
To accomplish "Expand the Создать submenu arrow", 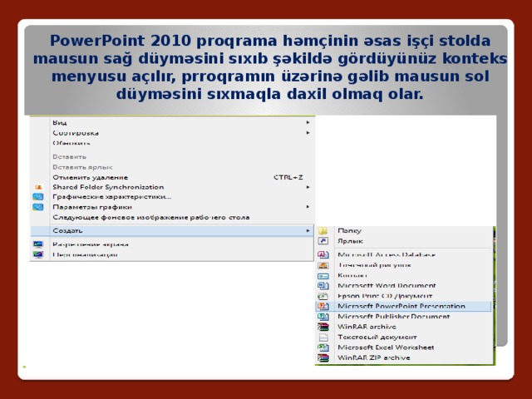I will point(308,231).
